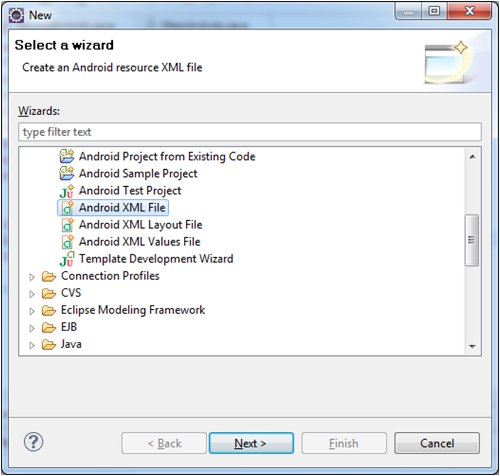Click the Next button
500x476 pixels.
(x=251, y=443)
